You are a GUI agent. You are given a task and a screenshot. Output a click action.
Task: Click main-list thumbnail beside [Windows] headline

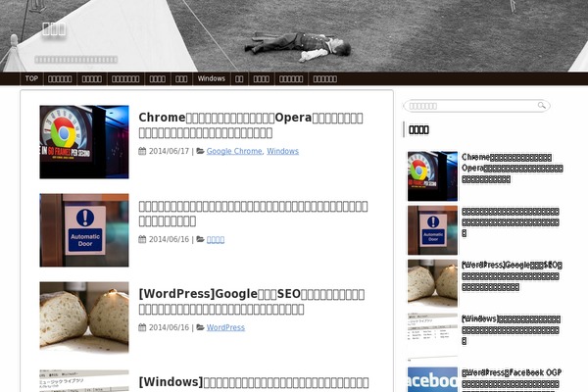point(84,381)
